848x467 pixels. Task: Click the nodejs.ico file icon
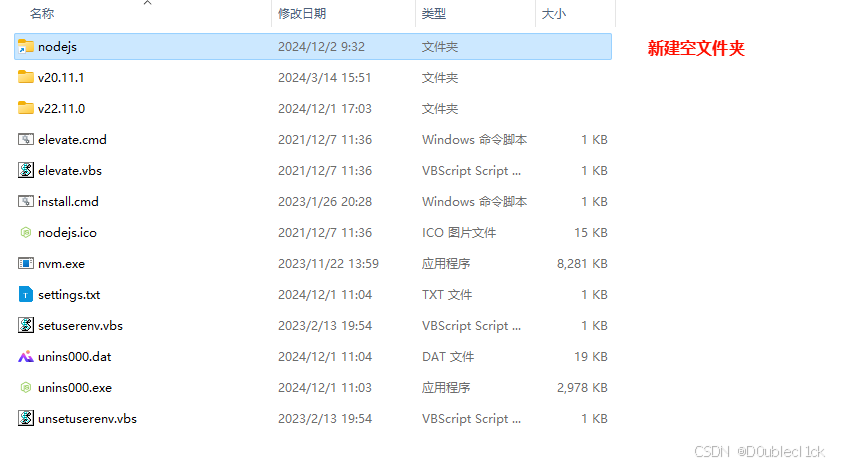click(x=25, y=232)
